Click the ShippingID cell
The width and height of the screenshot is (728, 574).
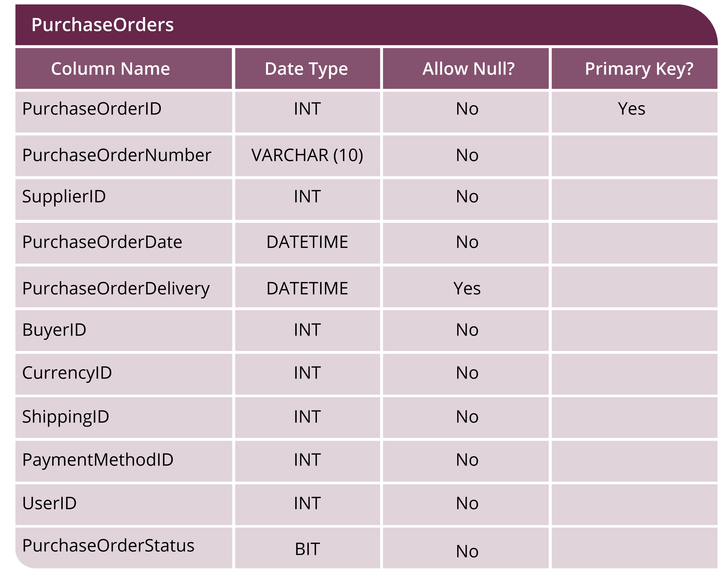point(123,418)
